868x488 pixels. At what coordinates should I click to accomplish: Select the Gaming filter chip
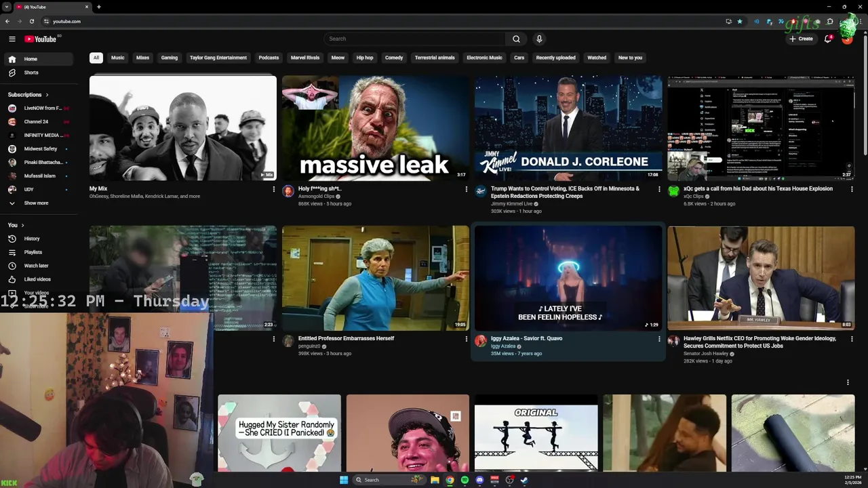coord(170,58)
